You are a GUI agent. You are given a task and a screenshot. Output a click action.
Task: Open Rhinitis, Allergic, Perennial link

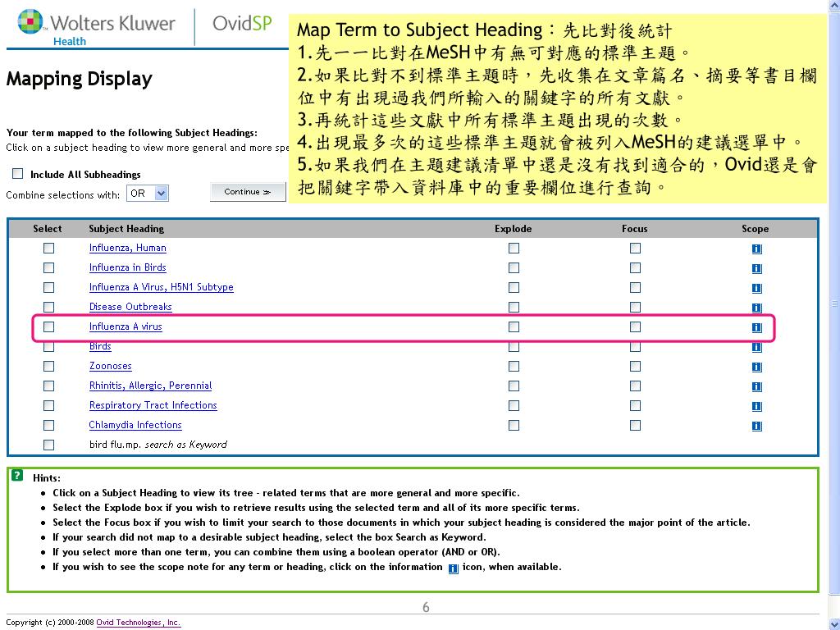tap(150, 386)
